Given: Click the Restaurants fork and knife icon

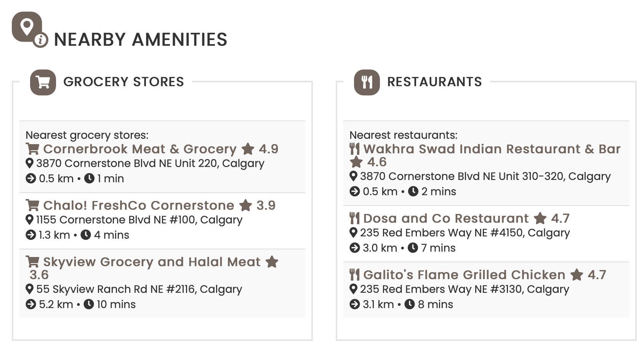Looking at the screenshot, I should (x=367, y=82).
